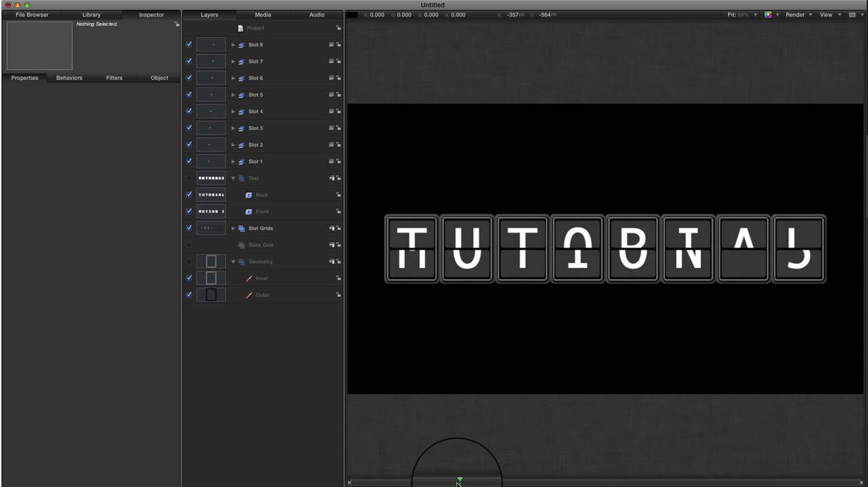Toggle the lock on Slot 3 layer
Viewport: 868px width, 487px height.
[339, 128]
